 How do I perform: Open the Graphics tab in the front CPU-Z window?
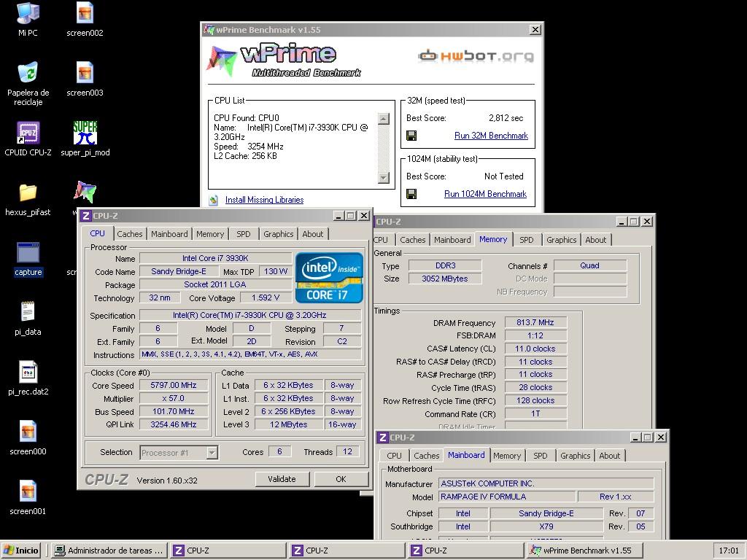click(x=278, y=234)
